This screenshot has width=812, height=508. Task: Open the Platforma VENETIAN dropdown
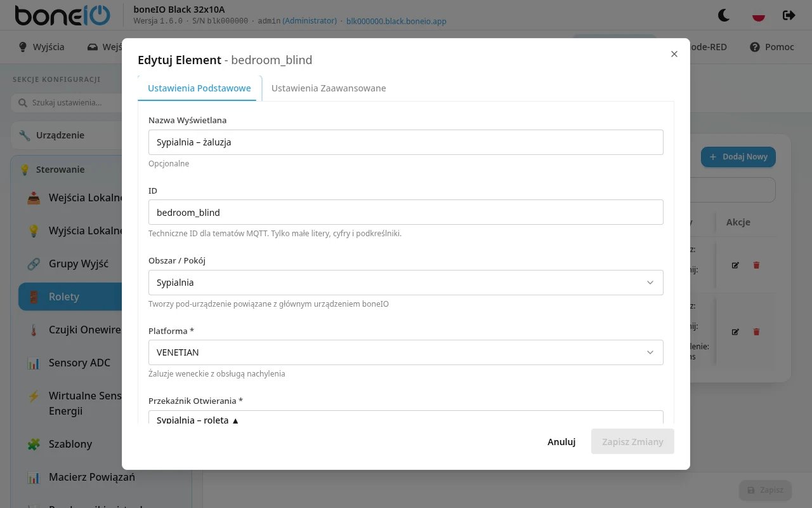[x=406, y=352]
